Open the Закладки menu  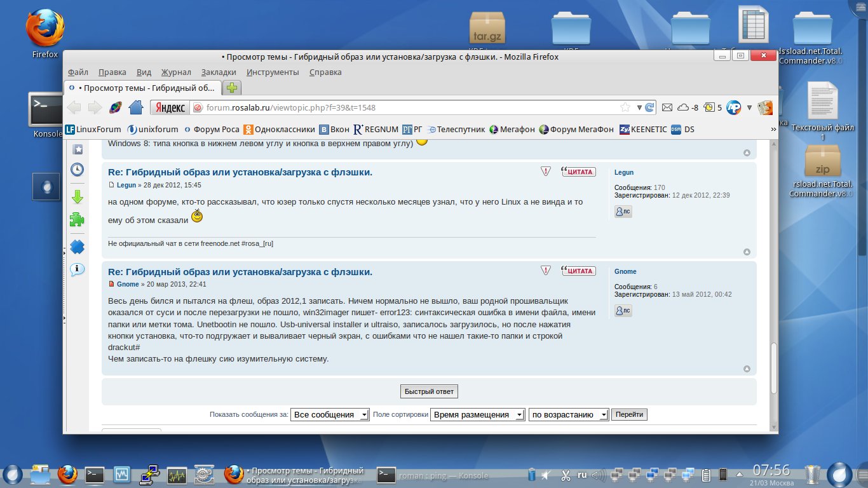(x=219, y=72)
